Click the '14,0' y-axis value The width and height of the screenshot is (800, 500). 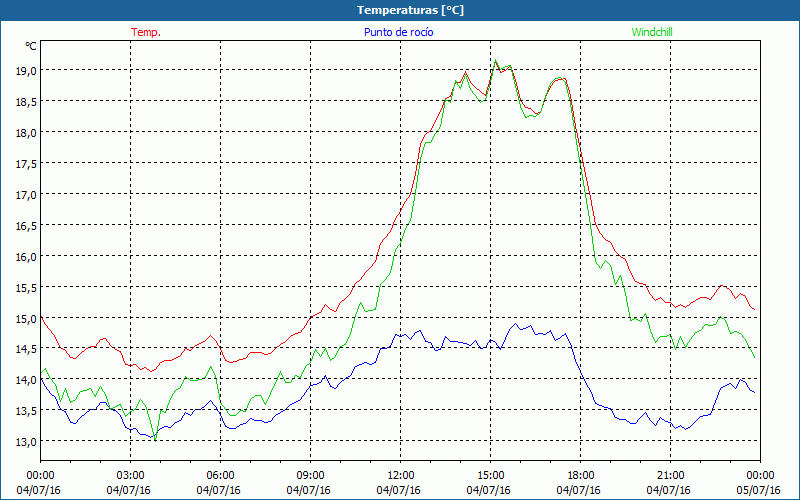click(x=26, y=380)
